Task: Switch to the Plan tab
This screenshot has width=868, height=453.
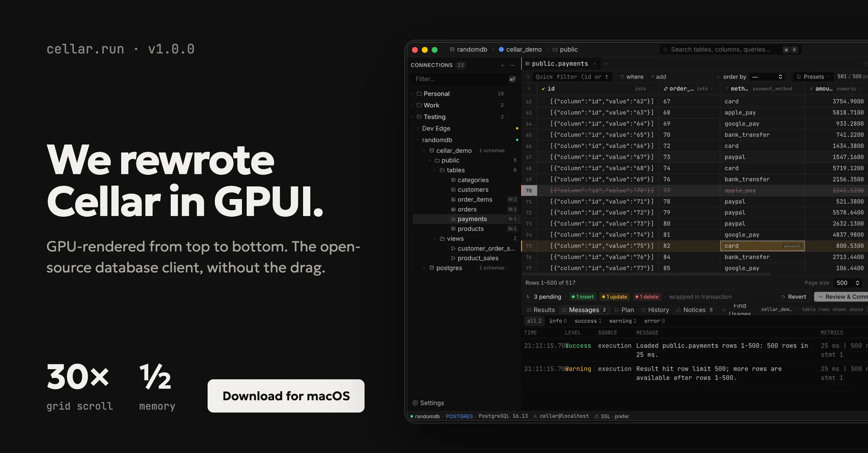Action: 624,310
